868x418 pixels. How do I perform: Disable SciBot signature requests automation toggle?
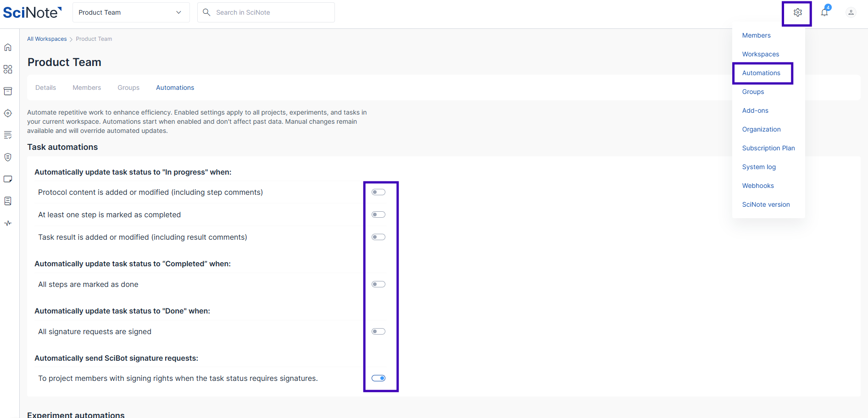tap(378, 378)
